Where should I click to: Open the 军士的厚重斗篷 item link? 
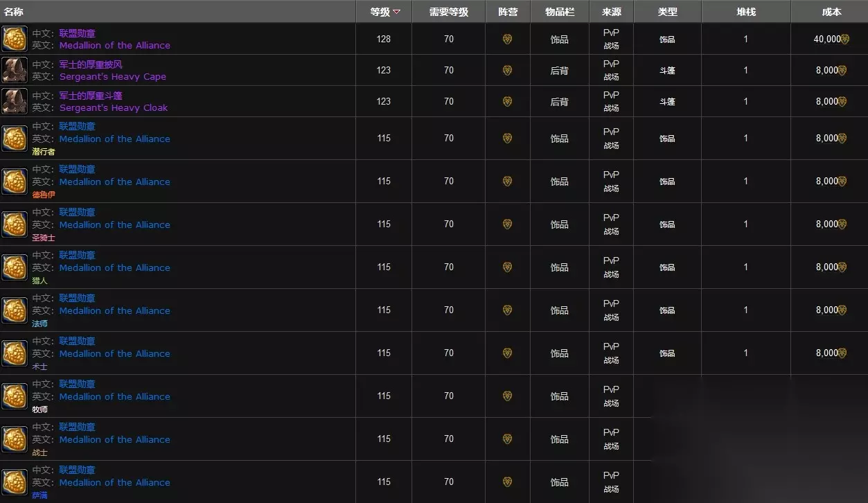tap(90, 96)
